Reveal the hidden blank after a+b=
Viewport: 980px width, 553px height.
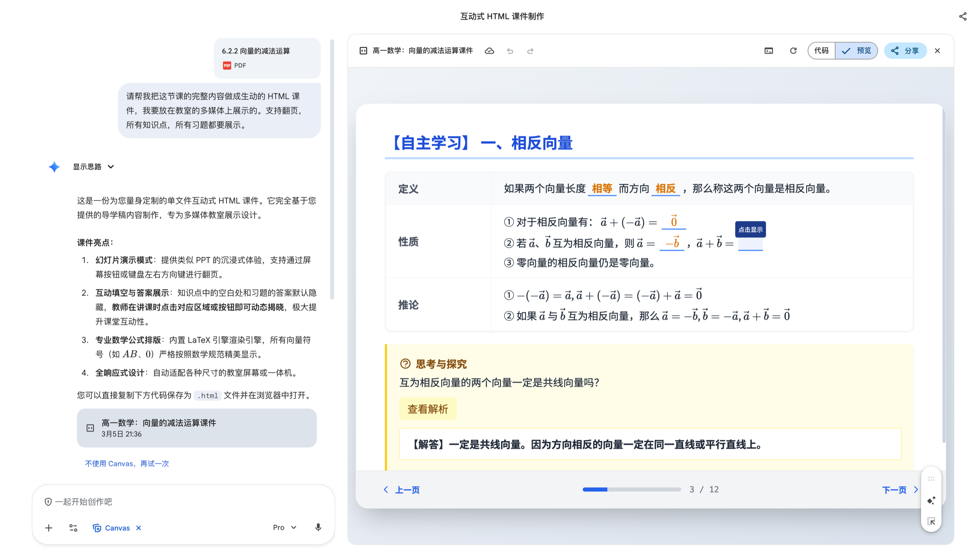[750, 244]
